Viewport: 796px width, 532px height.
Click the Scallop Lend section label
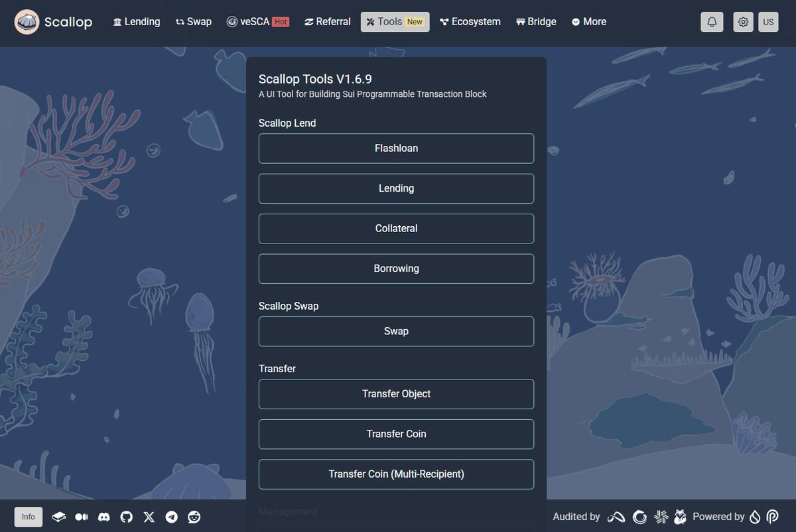click(287, 123)
